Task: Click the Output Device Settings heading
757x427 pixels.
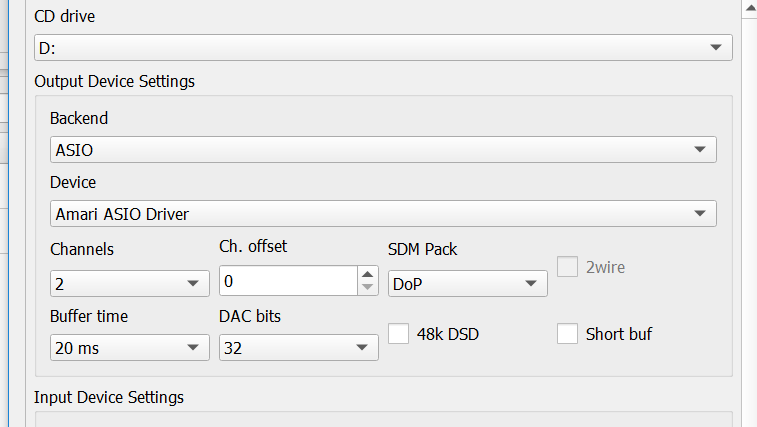Action: point(114,81)
